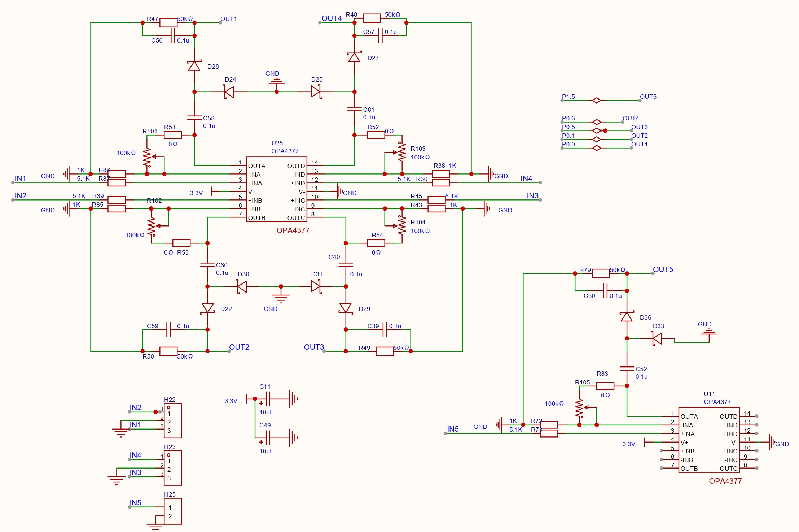This screenshot has width=799, height=532.
Task: Click the C58 capacitor symbol
Action: coord(194,118)
